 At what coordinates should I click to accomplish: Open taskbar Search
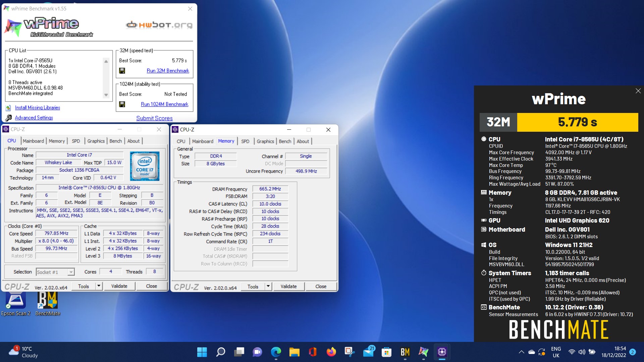tap(220, 352)
